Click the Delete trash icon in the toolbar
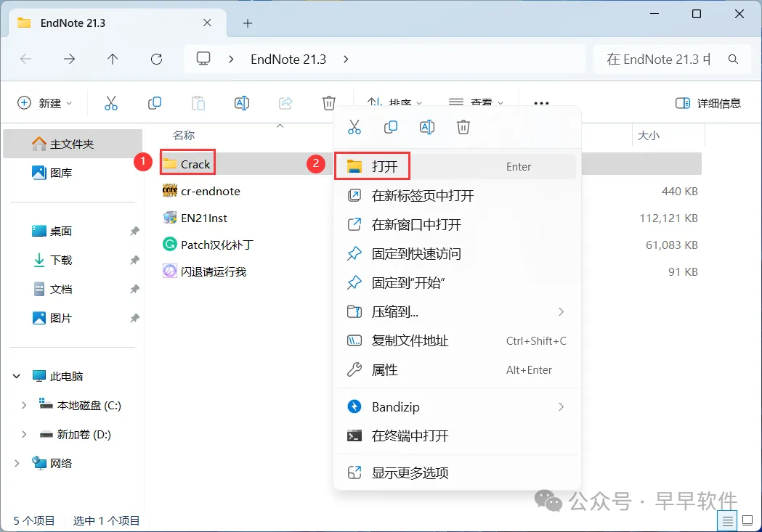 329,103
